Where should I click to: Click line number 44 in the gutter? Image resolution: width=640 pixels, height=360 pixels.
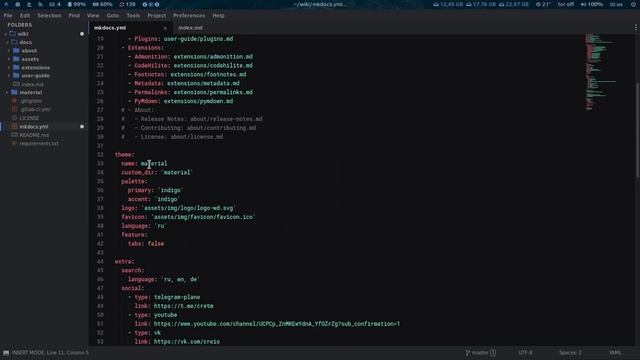point(100,262)
